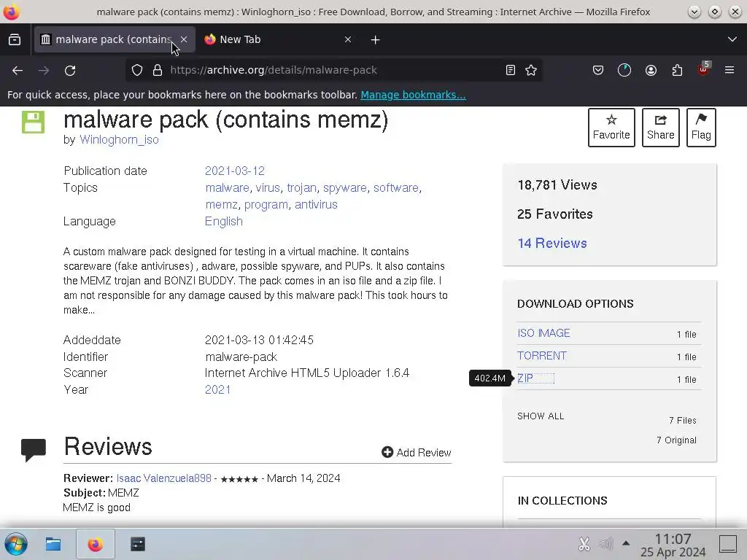Open publication date 2021-03-12 link
The height and width of the screenshot is (560, 747).
click(234, 171)
